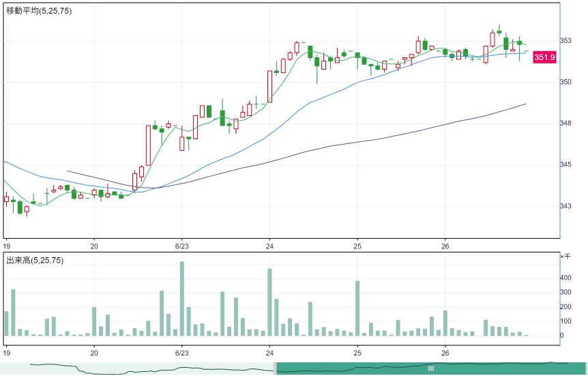The width and height of the screenshot is (588, 376).
Task: Click the unselected light area of the navigator
Action: (137, 368)
